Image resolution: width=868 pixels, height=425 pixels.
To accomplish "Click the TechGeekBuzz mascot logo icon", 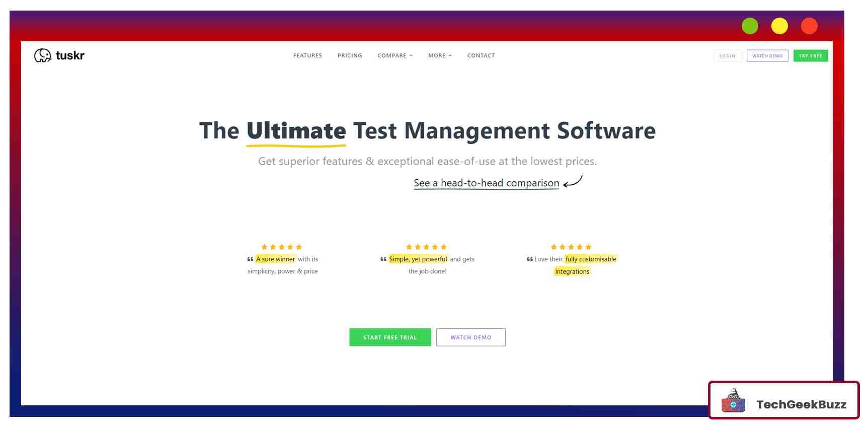I will [733, 401].
